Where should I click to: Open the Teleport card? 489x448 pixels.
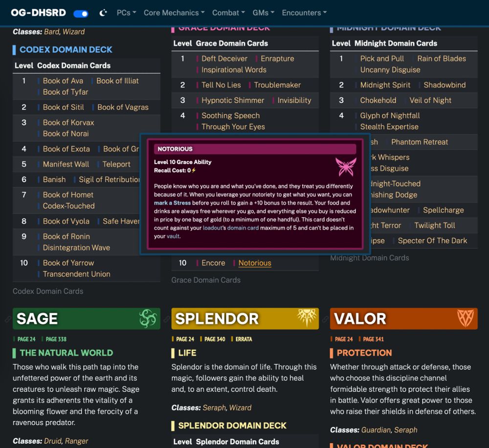point(116,164)
